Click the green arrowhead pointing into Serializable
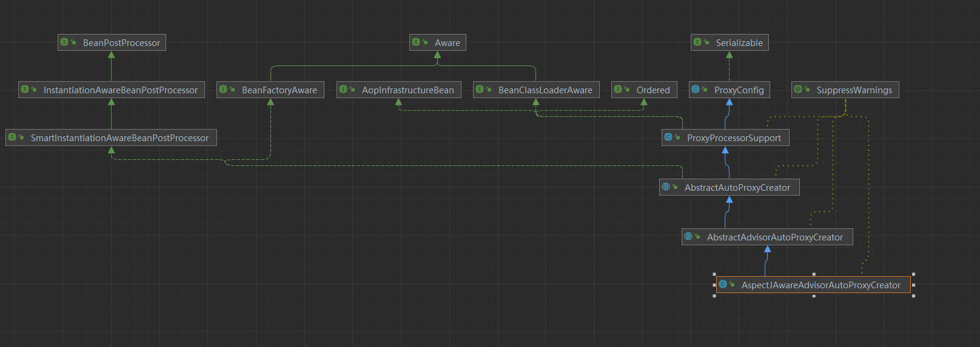The image size is (980, 347). point(730,55)
